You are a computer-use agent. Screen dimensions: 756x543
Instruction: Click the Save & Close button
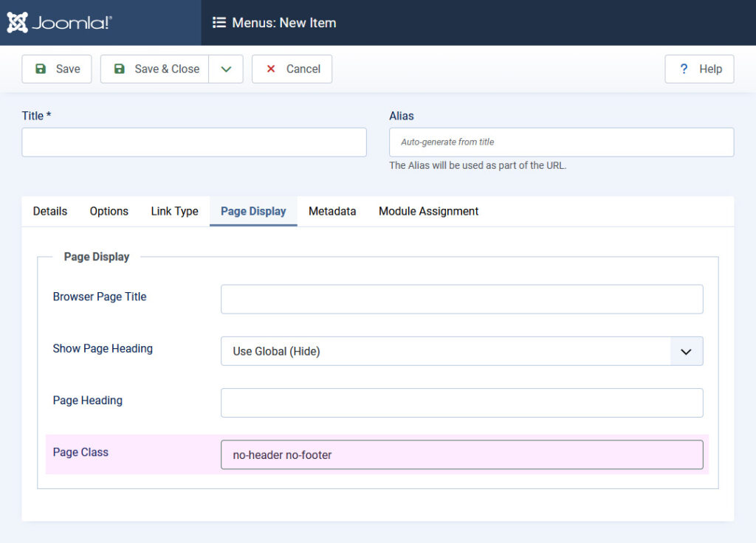(155, 69)
